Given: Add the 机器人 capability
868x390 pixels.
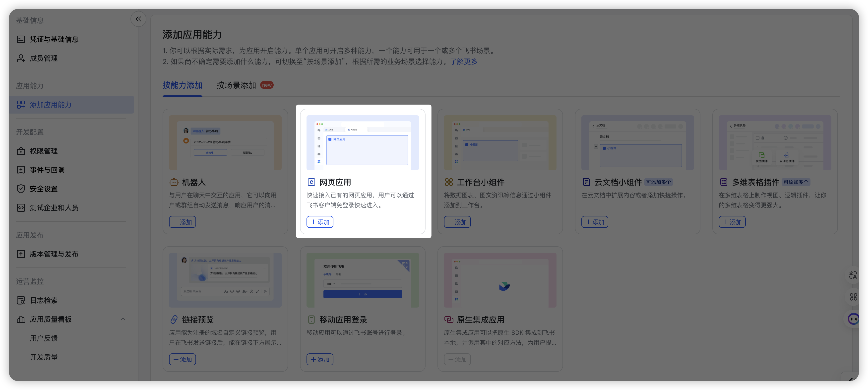Looking at the screenshot, I should click(x=182, y=222).
